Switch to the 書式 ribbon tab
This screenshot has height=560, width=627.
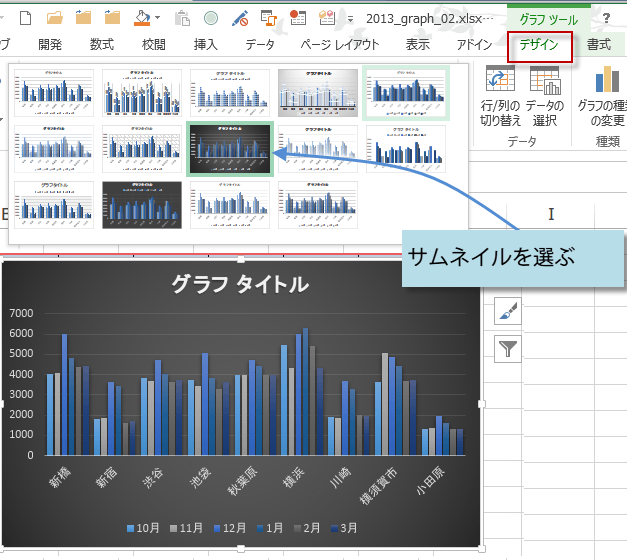(599, 45)
